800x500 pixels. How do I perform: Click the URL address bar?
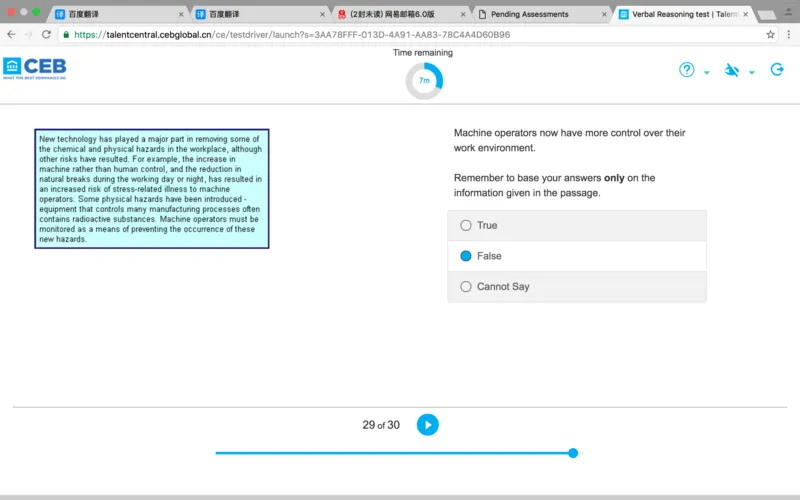tap(400, 34)
